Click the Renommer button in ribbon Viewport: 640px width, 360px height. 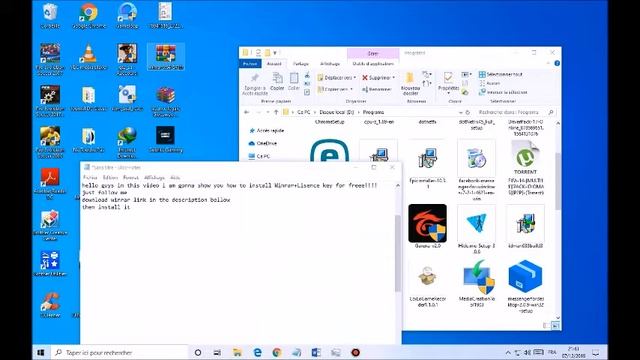click(x=376, y=89)
